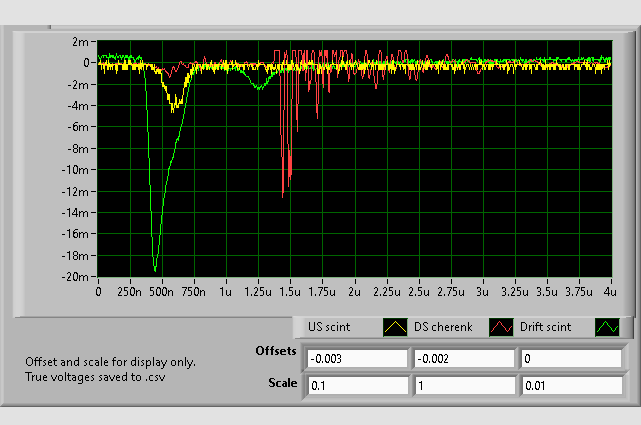Open the green Drift scint plot legend icon

pyautogui.click(x=606, y=327)
